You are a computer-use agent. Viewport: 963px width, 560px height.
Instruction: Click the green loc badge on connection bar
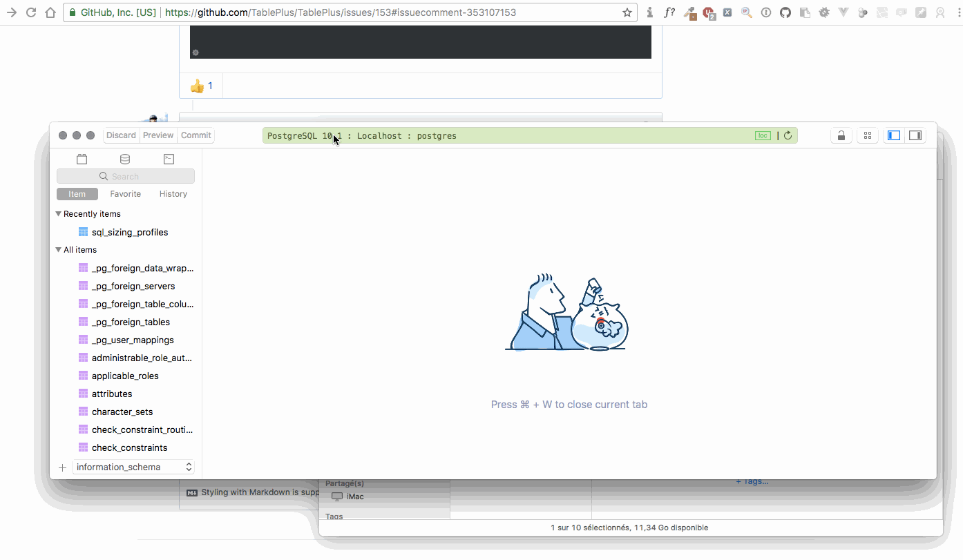pos(763,135)
